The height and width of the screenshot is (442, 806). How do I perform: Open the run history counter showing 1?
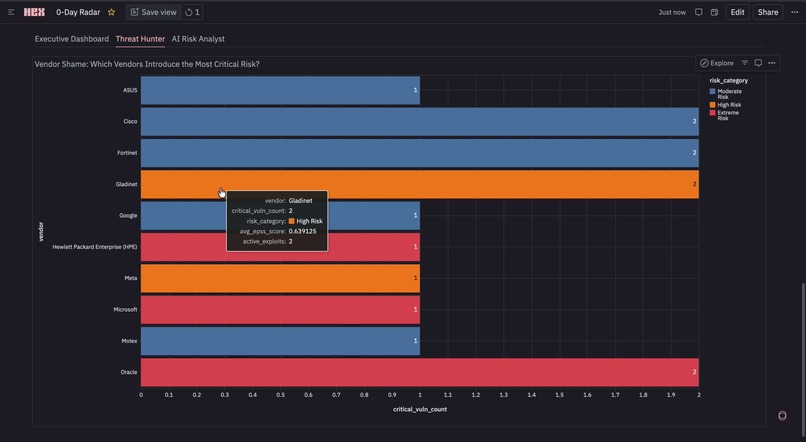click(x=192, y=12)
